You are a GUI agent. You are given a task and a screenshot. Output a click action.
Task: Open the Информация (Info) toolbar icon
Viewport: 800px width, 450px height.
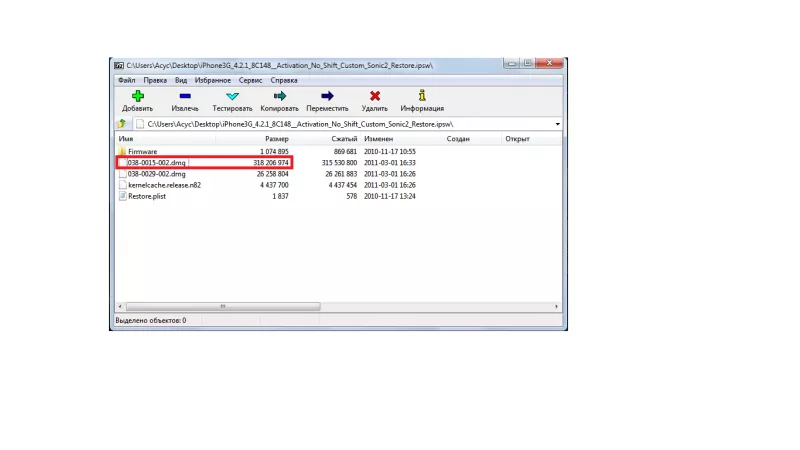[x=422, y=96]
